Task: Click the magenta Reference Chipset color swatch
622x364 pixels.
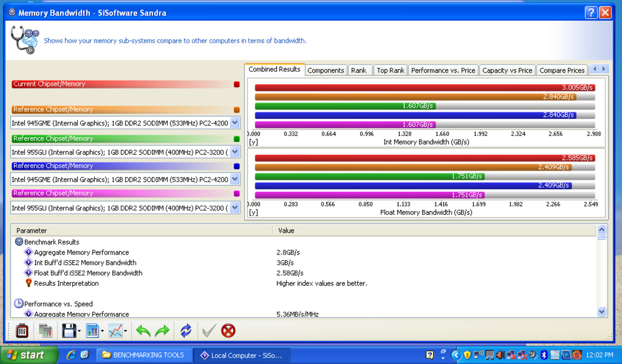Action: (237, 193)
